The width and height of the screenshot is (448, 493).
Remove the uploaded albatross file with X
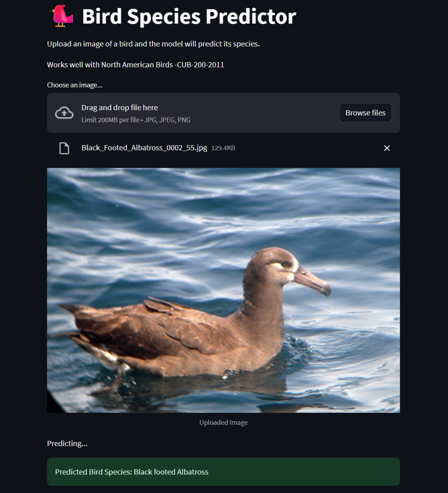pos(387,148)
